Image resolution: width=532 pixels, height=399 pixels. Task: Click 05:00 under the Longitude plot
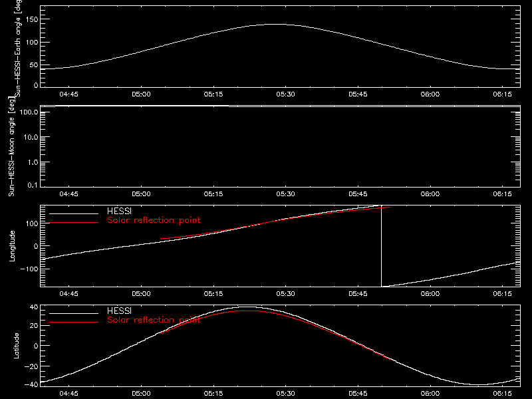(141, 294)
